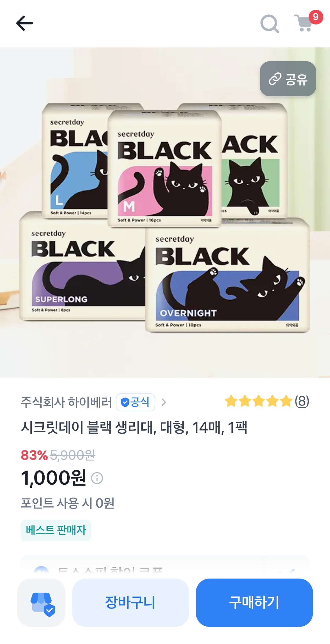
Task: Tap the 베스트 판매자 badge
Action: point(56,530)
